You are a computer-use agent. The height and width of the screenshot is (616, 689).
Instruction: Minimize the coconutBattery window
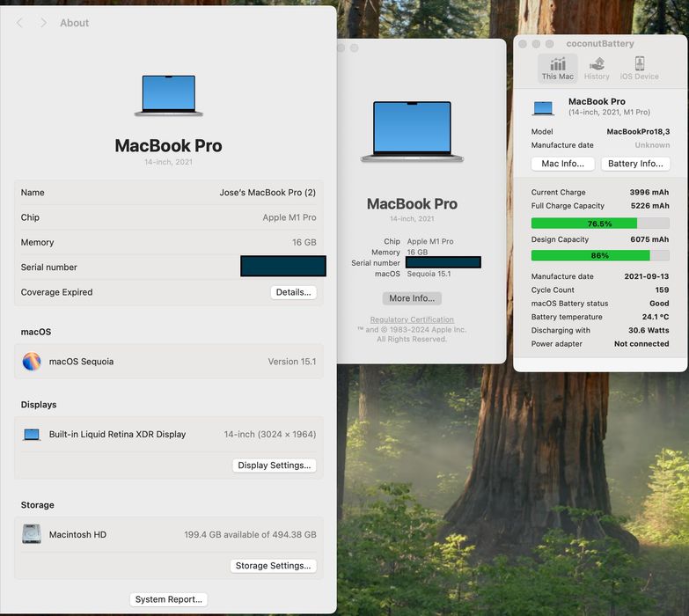[x=536, y=44]
